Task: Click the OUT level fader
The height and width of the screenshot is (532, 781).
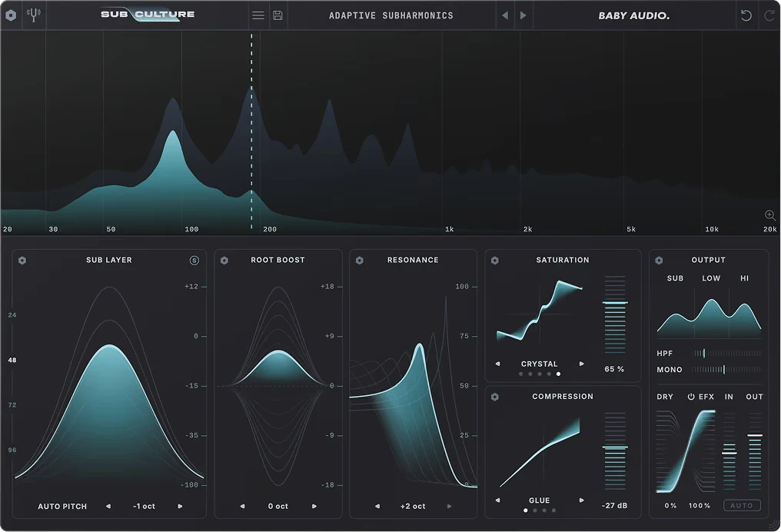Action: pyautogui.click(x=755, y=451)
